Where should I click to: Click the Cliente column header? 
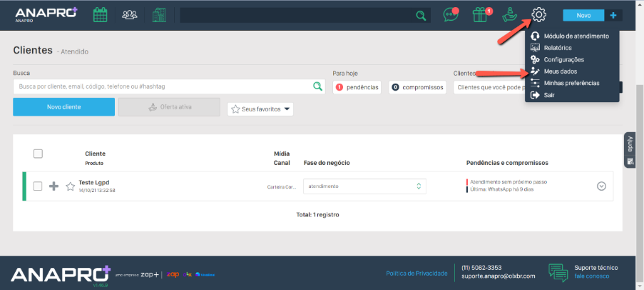[96, 154]
